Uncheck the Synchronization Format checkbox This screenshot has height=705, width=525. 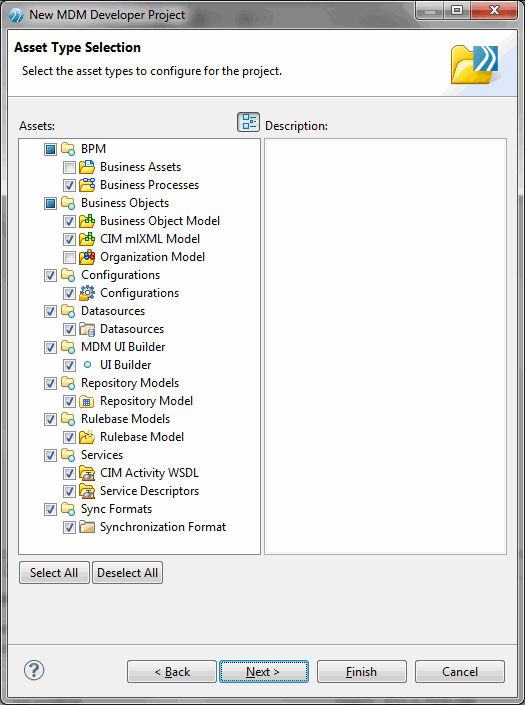69,527
